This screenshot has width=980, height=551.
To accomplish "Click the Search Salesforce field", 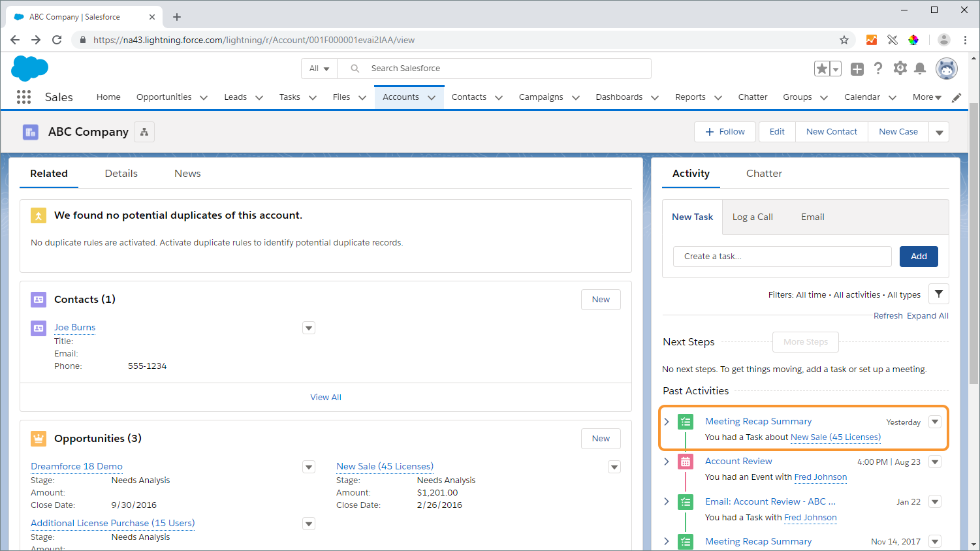I will [494, 69].
